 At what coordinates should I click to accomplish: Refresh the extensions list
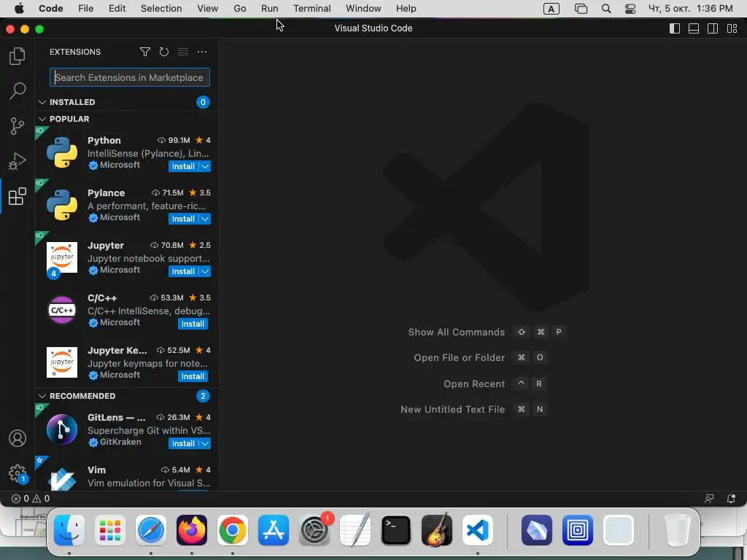(164, 52)
